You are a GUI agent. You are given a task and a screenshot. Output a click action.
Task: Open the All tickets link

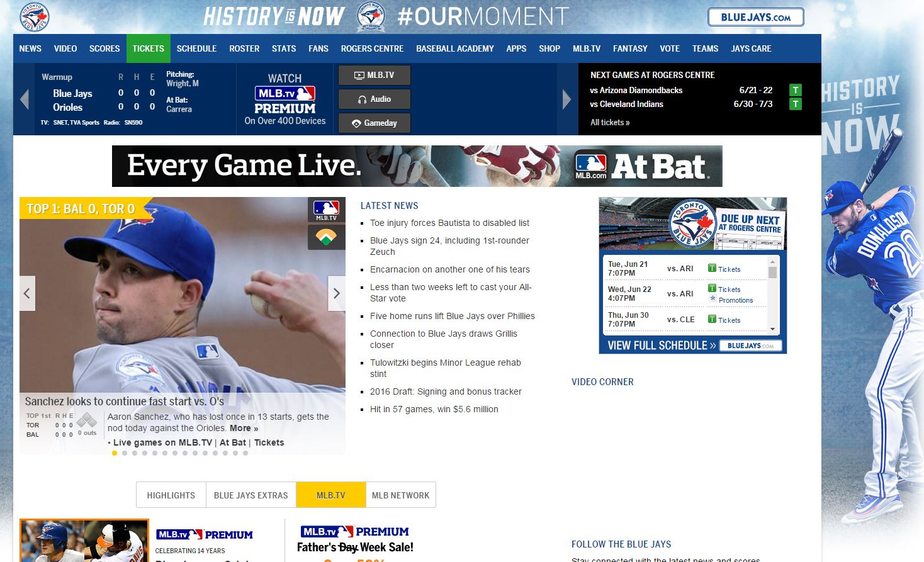610,123
